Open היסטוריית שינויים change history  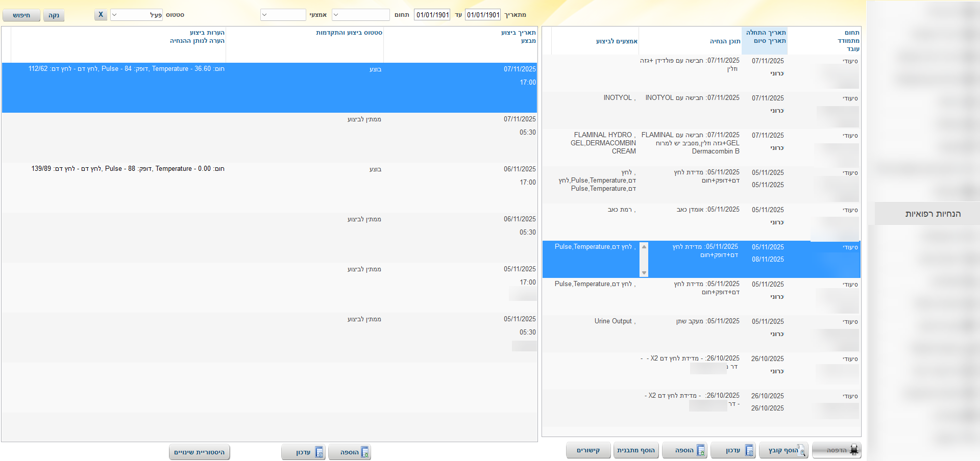point(200,452)
